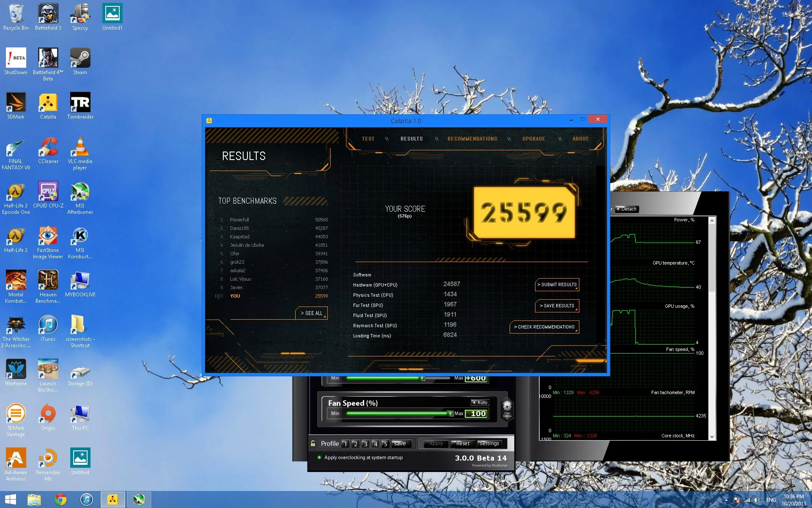Click the Fan Speed slider track

(x=400, y=413)
